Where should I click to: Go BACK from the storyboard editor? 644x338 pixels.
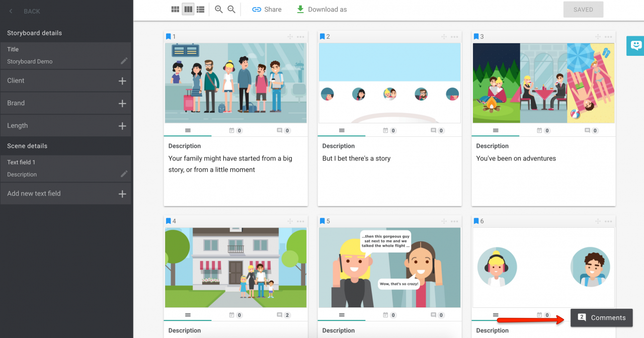tap(25, 11)
